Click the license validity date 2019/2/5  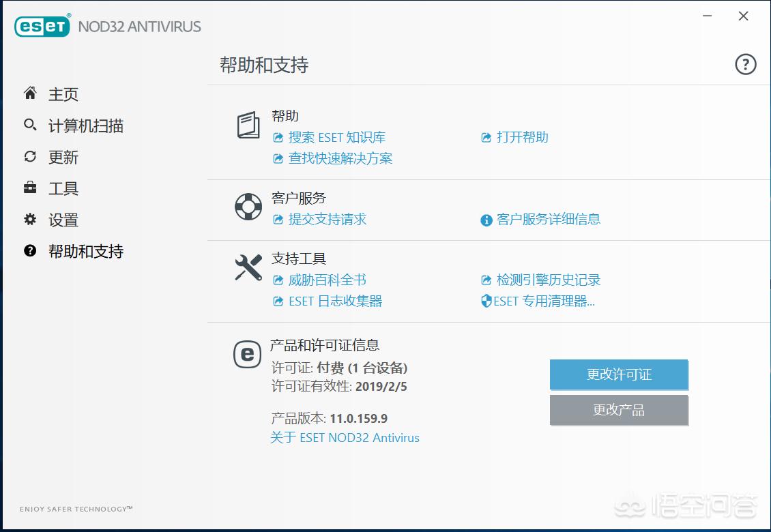point(381,387)
